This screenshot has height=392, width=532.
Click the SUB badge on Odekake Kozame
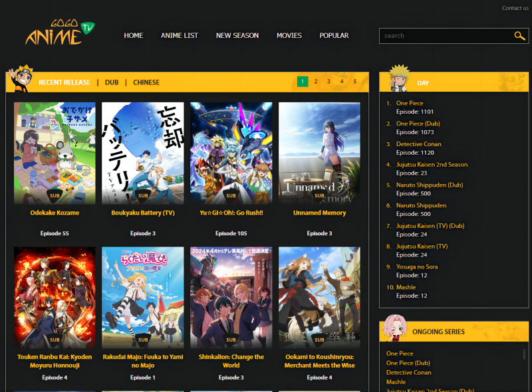coord(54,195)
